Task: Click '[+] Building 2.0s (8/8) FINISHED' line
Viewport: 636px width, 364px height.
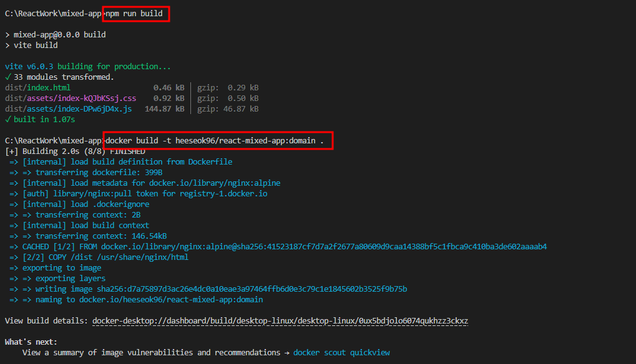Action: 75,151
